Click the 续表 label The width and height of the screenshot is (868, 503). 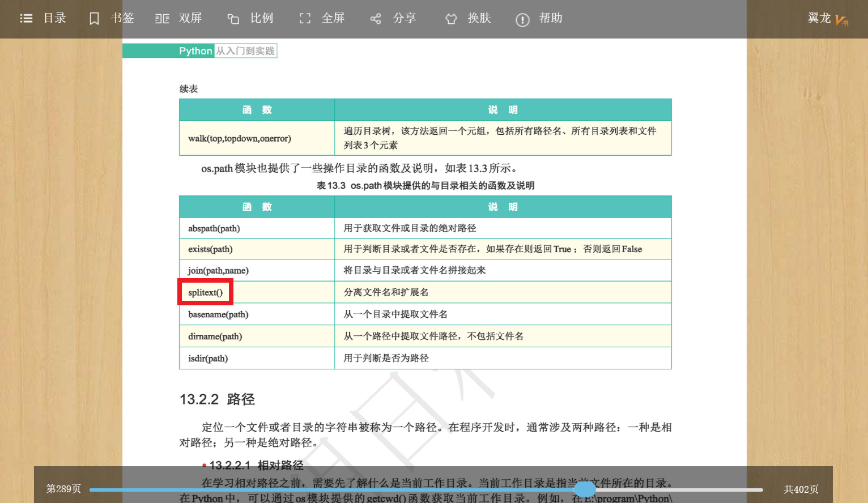[189, 89]
